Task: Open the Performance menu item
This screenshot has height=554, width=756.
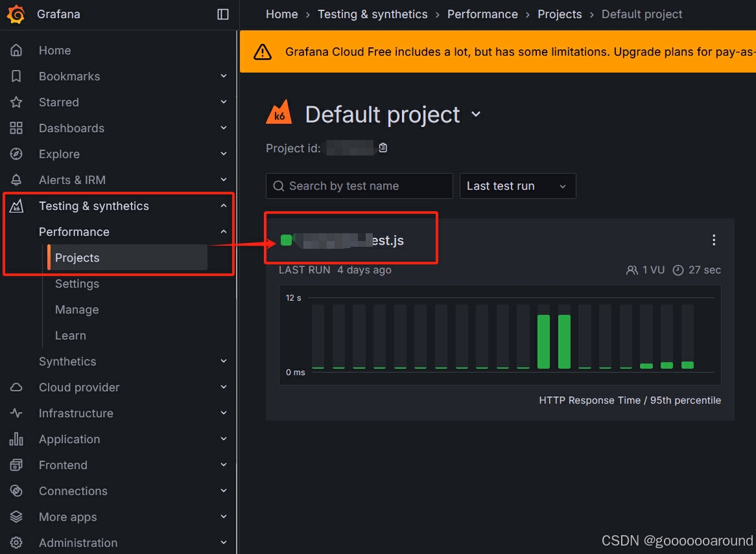Action: tap(75, 232)
